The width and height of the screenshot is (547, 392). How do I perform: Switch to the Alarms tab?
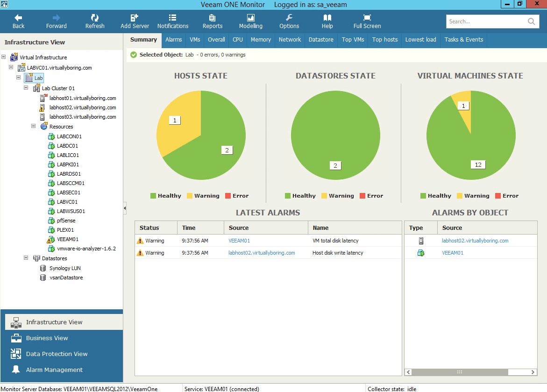click(173, 40)
